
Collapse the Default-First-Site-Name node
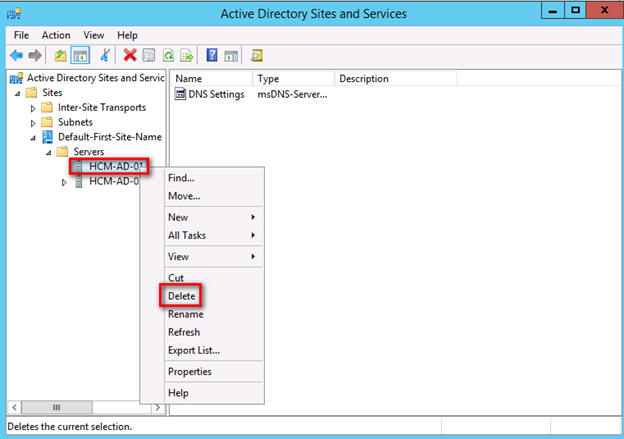(34, 137)
